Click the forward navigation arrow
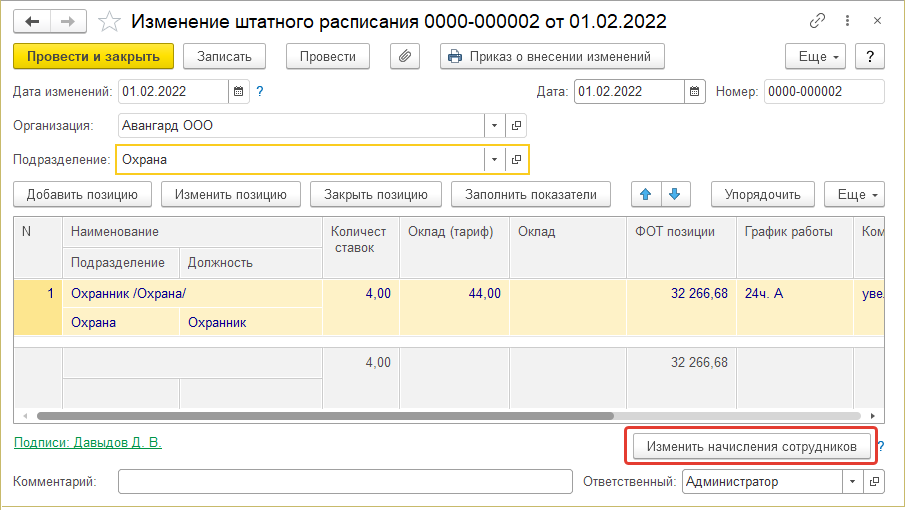Viewport: 905px width, 510px height. (x=68, y=21)
